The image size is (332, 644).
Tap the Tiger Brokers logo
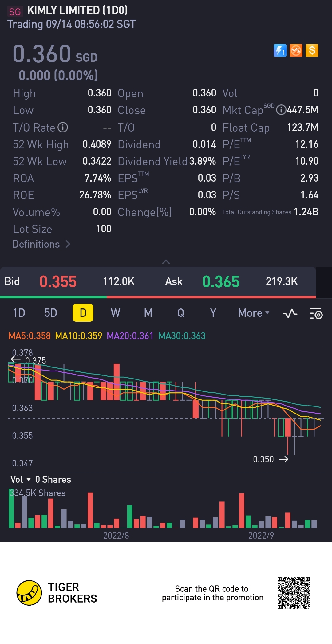57,593
